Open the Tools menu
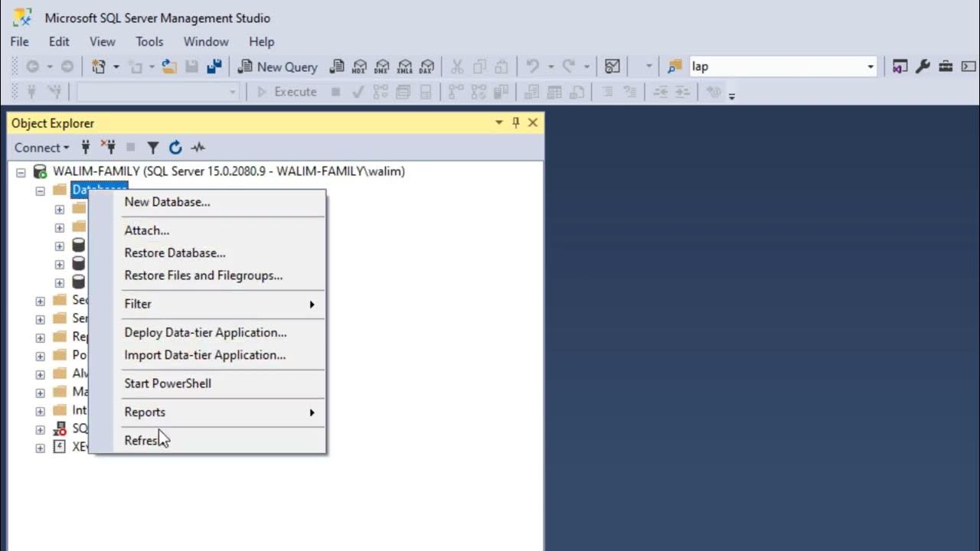Viewport: 980px width, 551px height. (x=149, y=41)
